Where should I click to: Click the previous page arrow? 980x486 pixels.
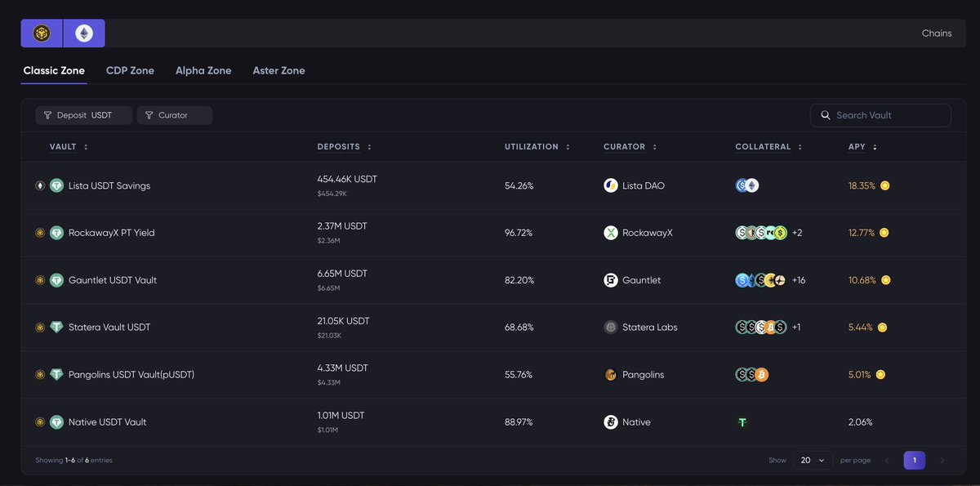(x=888, y=460)
